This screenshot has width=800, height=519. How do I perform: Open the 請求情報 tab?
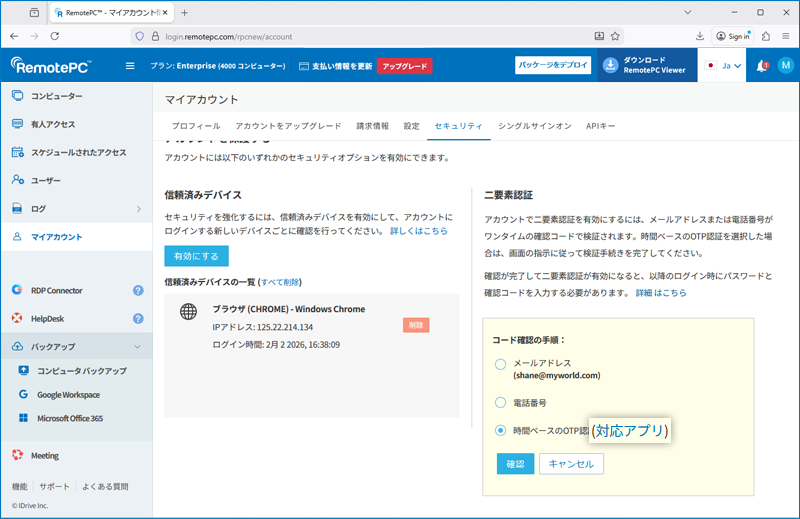pos(372,126)
